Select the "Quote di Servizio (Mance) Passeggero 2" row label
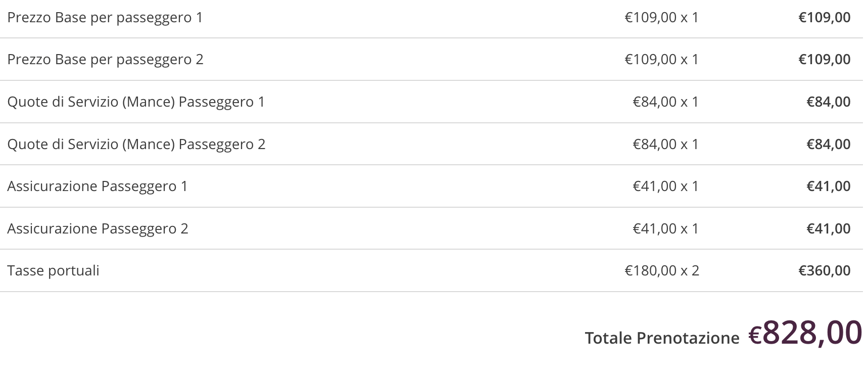The height and width of the screenshot is (374, 868). pyautogui.click(x=136, y=145)
